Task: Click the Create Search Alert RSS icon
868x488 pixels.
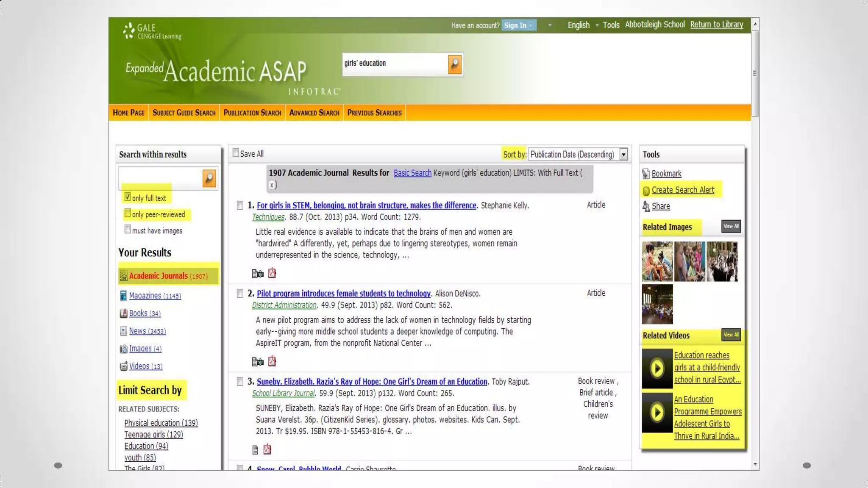Action: pyautogui.click(x=646, y=191)
